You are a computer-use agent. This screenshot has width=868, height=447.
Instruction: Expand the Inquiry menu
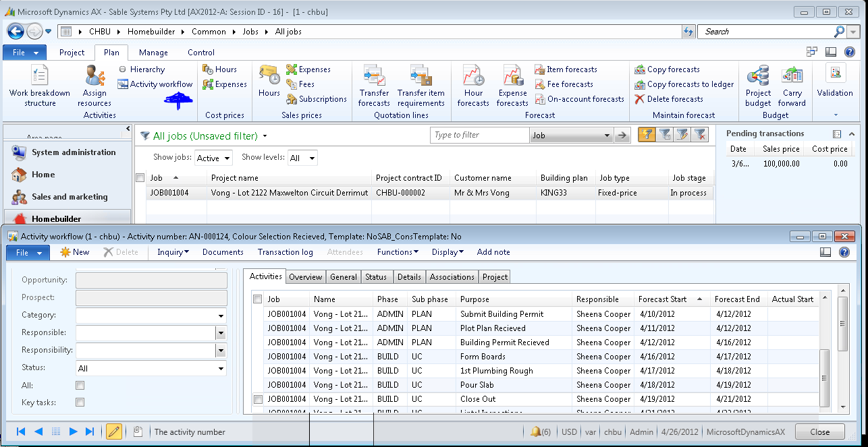pyautogui.click(x=173, y=252)
